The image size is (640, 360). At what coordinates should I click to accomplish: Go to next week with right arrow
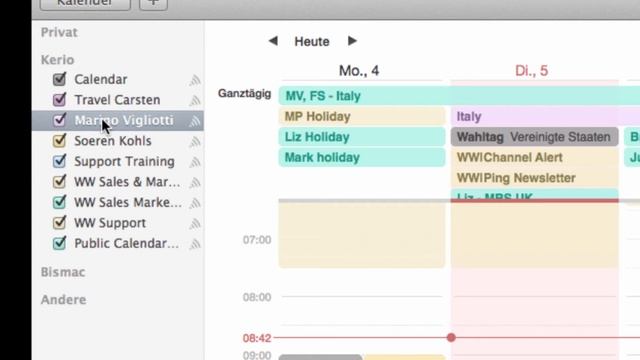click(352, 41)
